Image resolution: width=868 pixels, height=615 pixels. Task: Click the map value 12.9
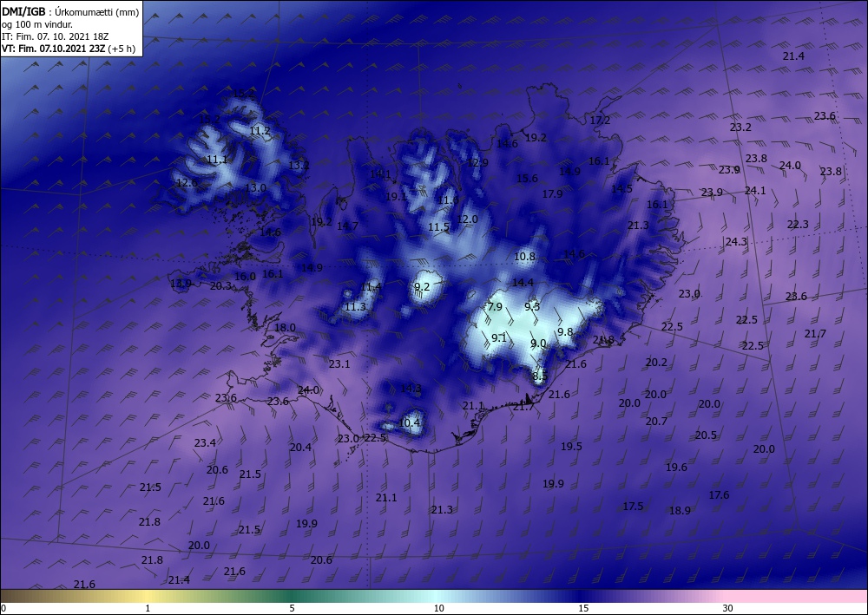click(477, 163)
